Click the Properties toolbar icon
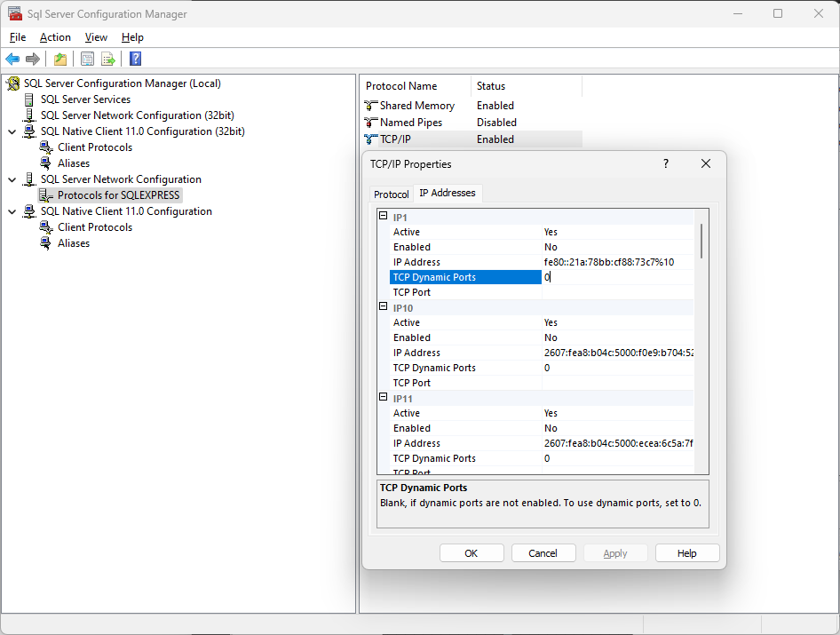Viewport: 840px width, 635px height. click(x=87, y=59)
